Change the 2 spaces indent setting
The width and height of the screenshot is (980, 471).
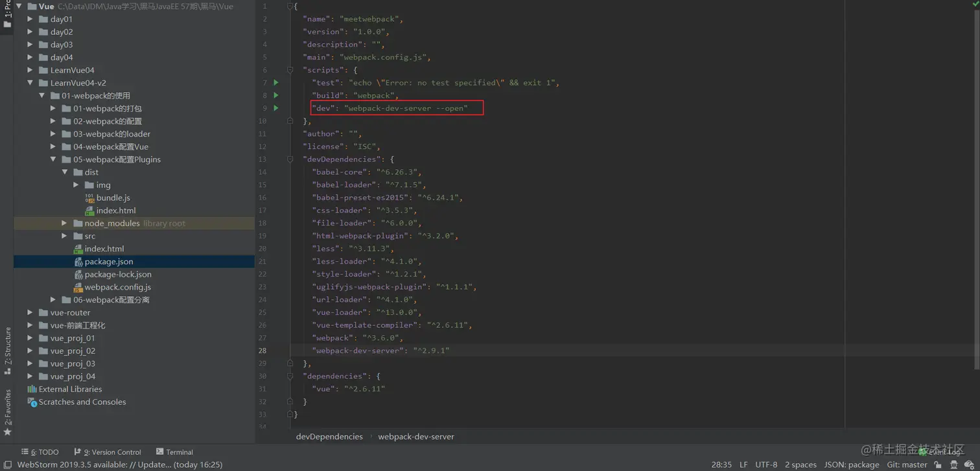(800, 465)
